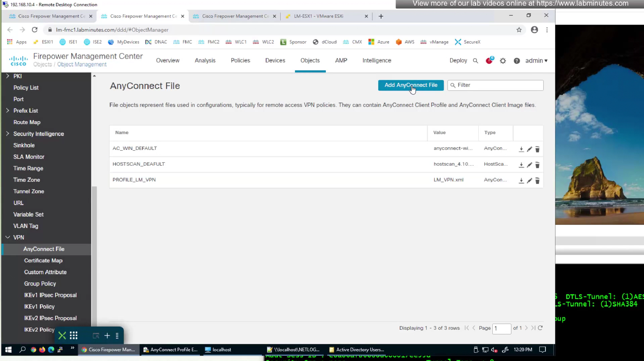Click the help question mark icon
The height and width of the screenshot is (361, 644).
pyautogui.click(x=517, y=61)
